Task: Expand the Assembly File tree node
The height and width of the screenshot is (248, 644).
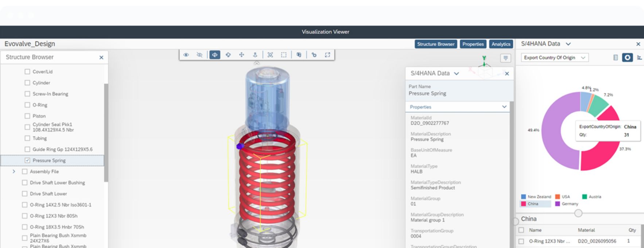Action: pyautogui.click(x=14, y=171)
